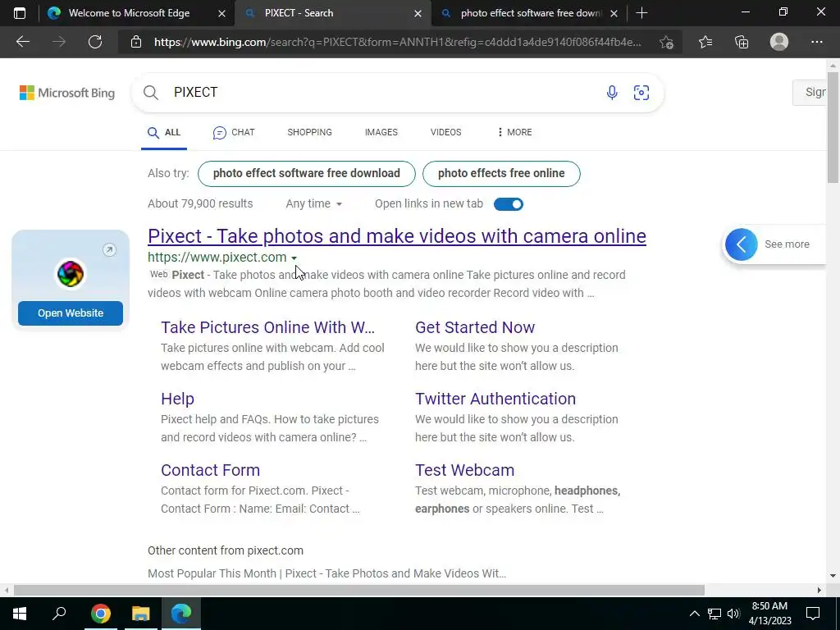Go back to the previous page
Screen dimensions: 840x630
(22, 42)
